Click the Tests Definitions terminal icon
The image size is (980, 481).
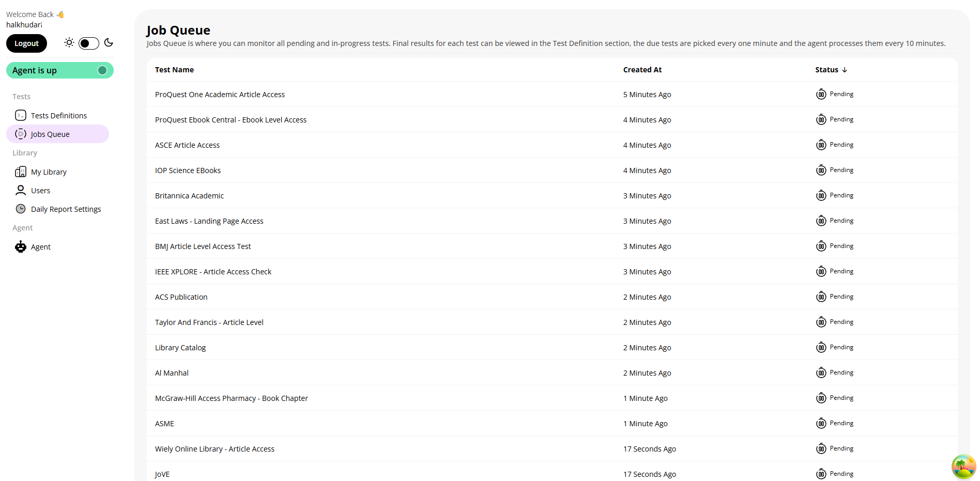coord(21,115)
